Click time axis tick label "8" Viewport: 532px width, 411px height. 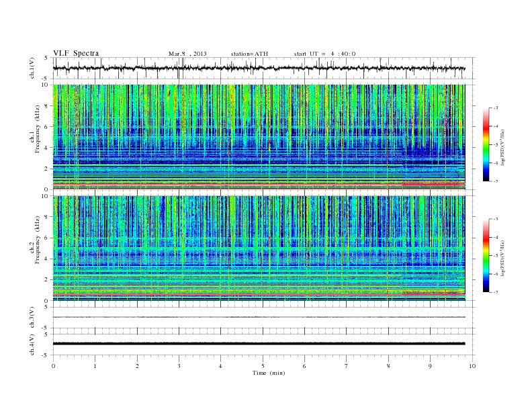388,366
